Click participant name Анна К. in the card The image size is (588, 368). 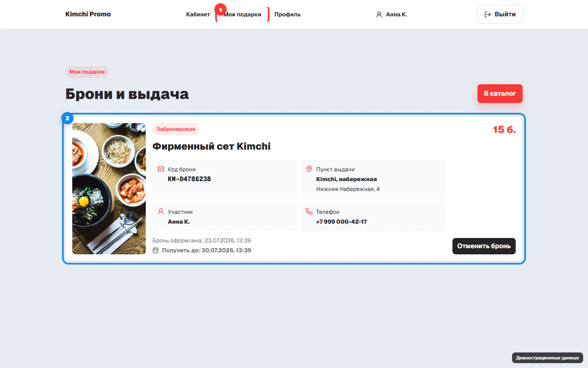(179, 222)
